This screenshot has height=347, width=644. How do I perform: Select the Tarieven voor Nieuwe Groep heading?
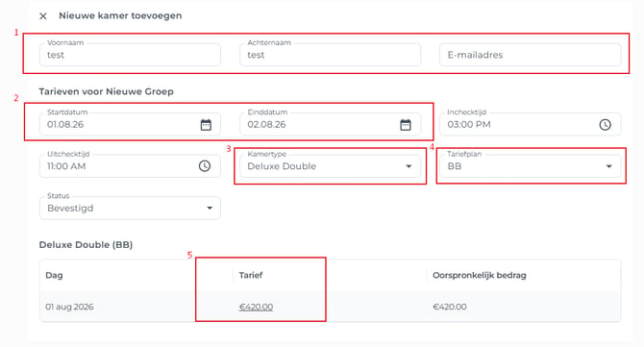click(107, 91)
